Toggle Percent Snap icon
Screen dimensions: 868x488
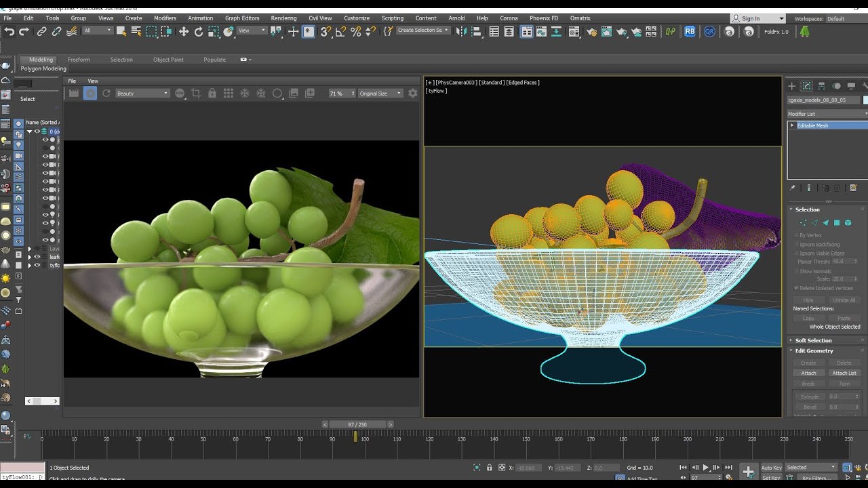click(x=355, y=31)
